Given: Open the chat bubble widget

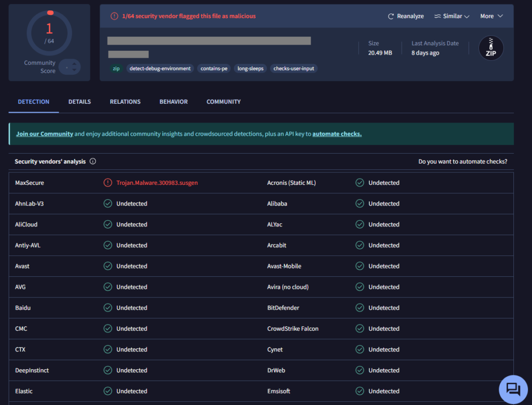Looking at the screenshot, I should pyautogui.click(x=513, y=389).
